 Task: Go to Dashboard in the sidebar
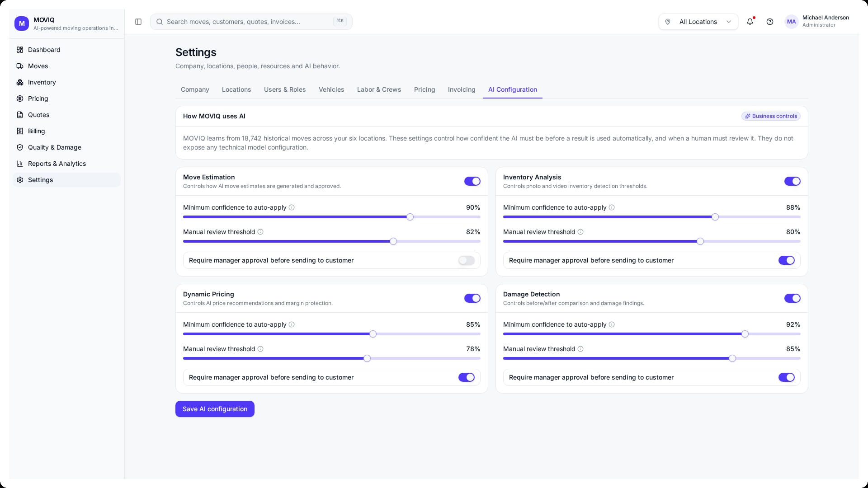66,50
